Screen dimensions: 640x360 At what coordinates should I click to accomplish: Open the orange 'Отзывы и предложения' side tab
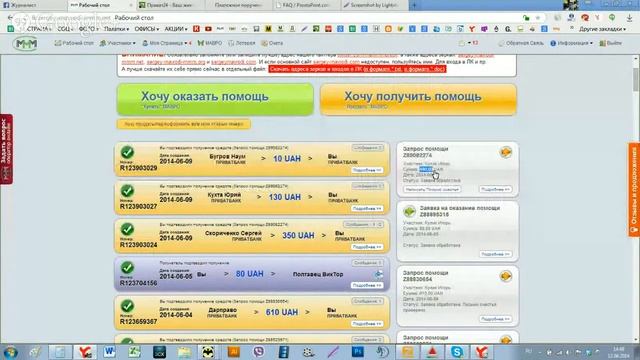[x=634, y=190]
